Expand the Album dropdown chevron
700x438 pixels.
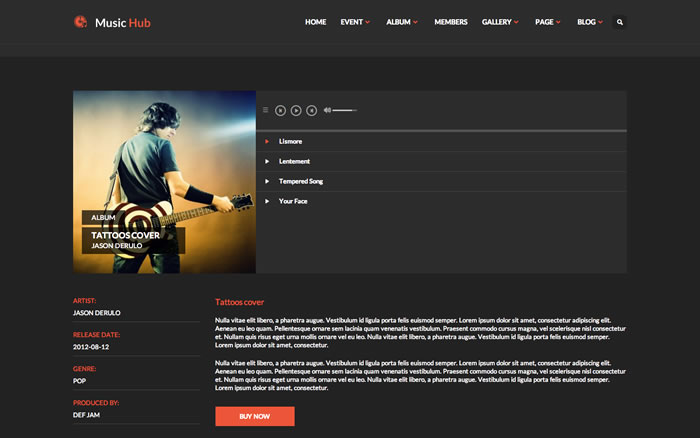click(415, 22)
